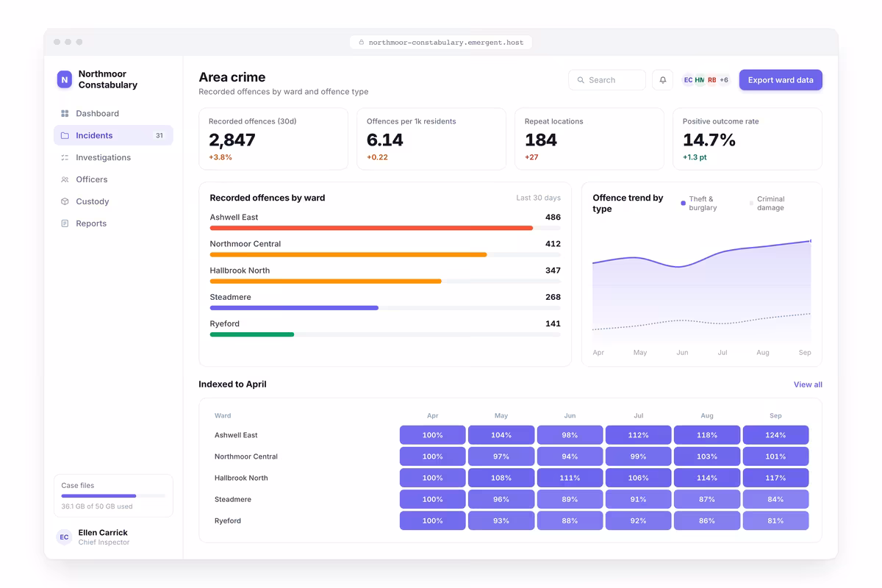Click the browser URL address bar
The image size is (882, 588).
pyautogui.click(x=441, y=43)
